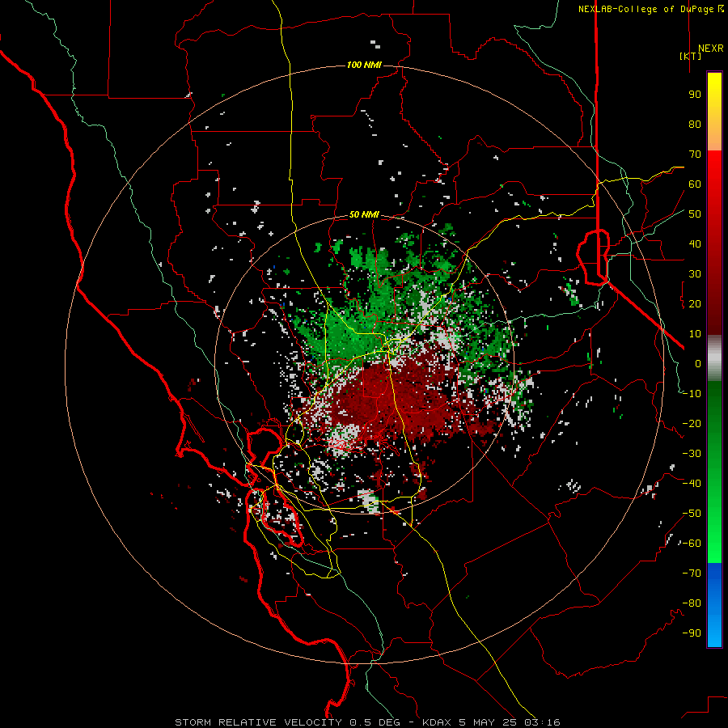The width and height of the screenshot is (728, 728).
Task: Click the 30 value on velocity scale
Action: pos(695,274)
